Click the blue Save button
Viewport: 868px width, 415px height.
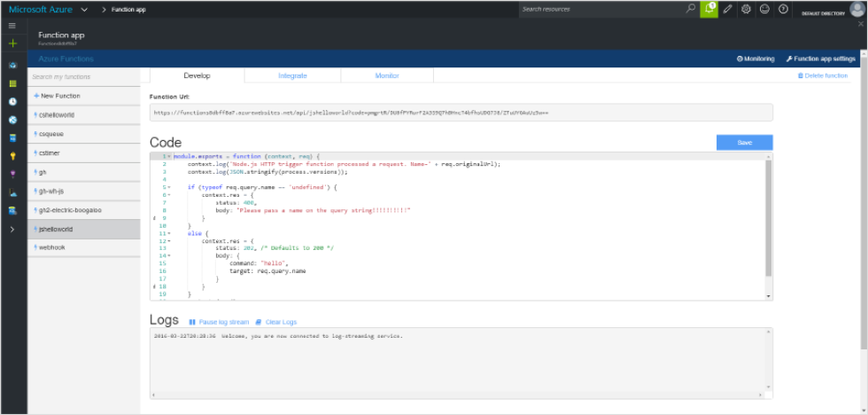tap(744, 143)
